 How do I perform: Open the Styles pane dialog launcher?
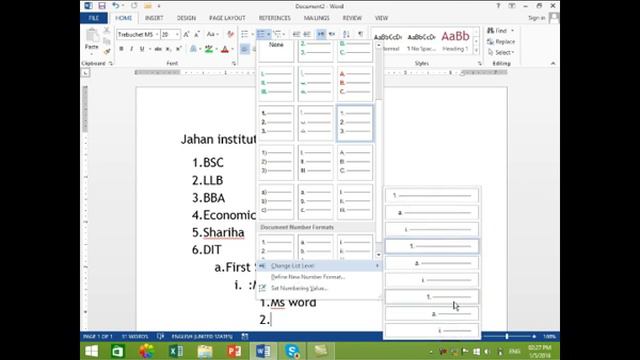479,63
